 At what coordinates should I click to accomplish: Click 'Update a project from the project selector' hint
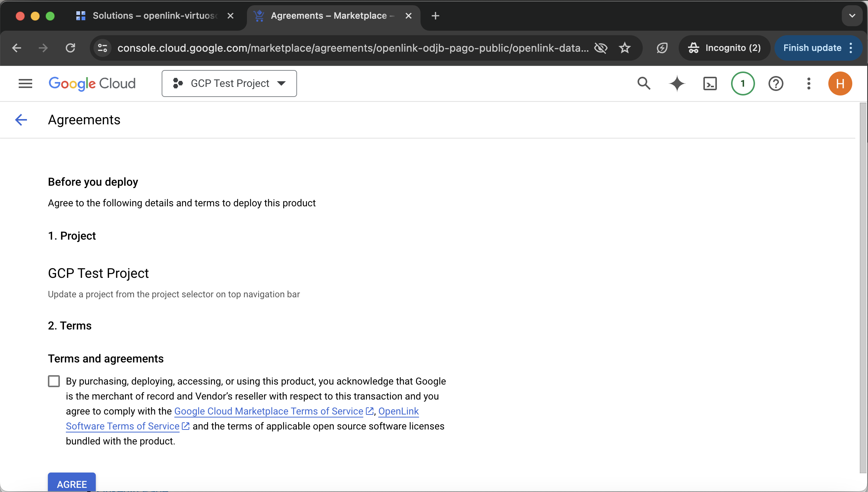click(x=174, y=294)
